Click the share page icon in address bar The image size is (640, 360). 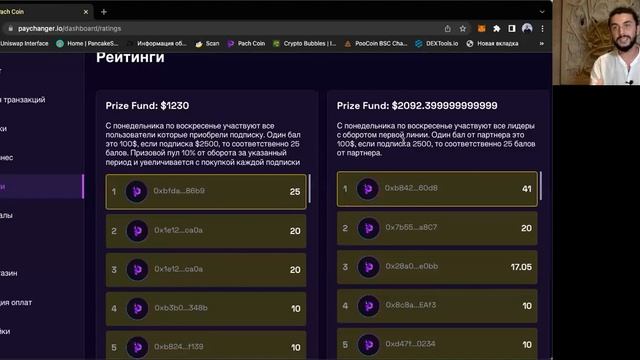point(447,29)
